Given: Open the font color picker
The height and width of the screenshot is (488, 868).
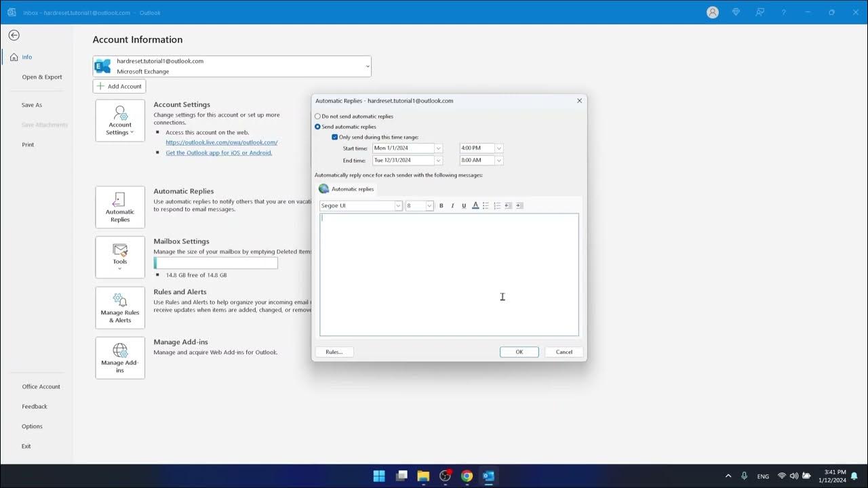Looking at the screenshot, I should [x=475, y=205].
